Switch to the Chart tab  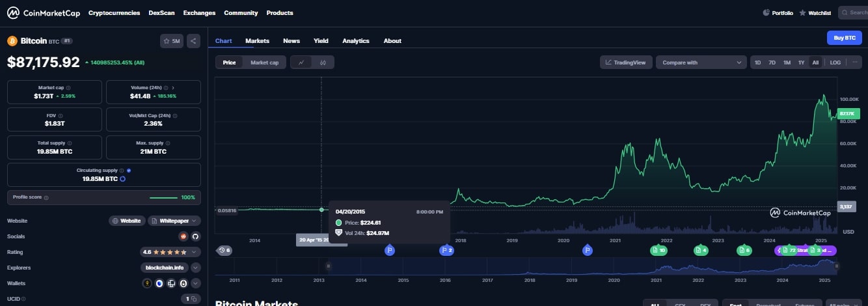tap(223, 40)
